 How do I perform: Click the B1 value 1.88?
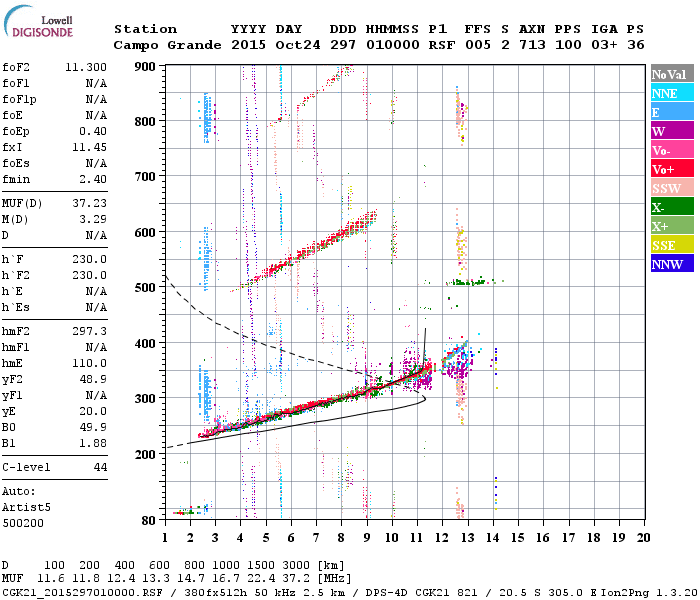coord(93,443)
